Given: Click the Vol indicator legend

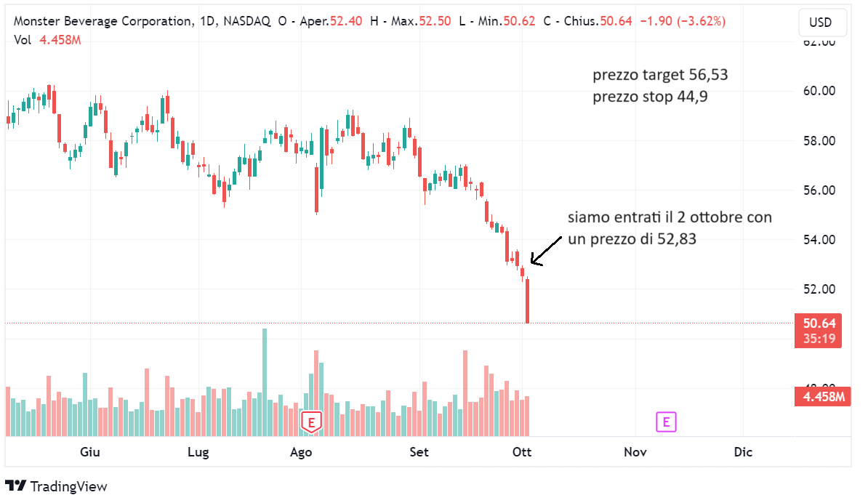Looking at the screenshot, I should 47,40.
